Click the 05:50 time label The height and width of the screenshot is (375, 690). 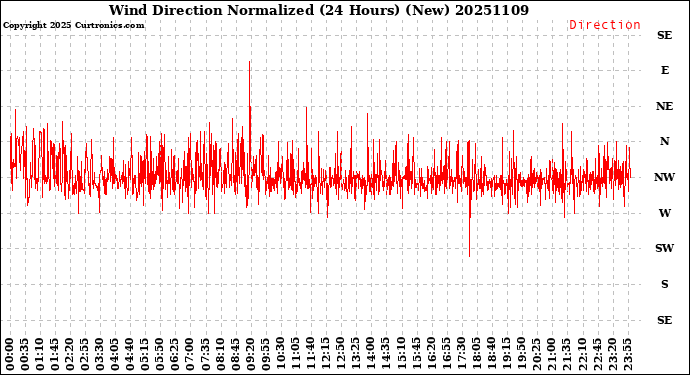[x=160, y=354]
